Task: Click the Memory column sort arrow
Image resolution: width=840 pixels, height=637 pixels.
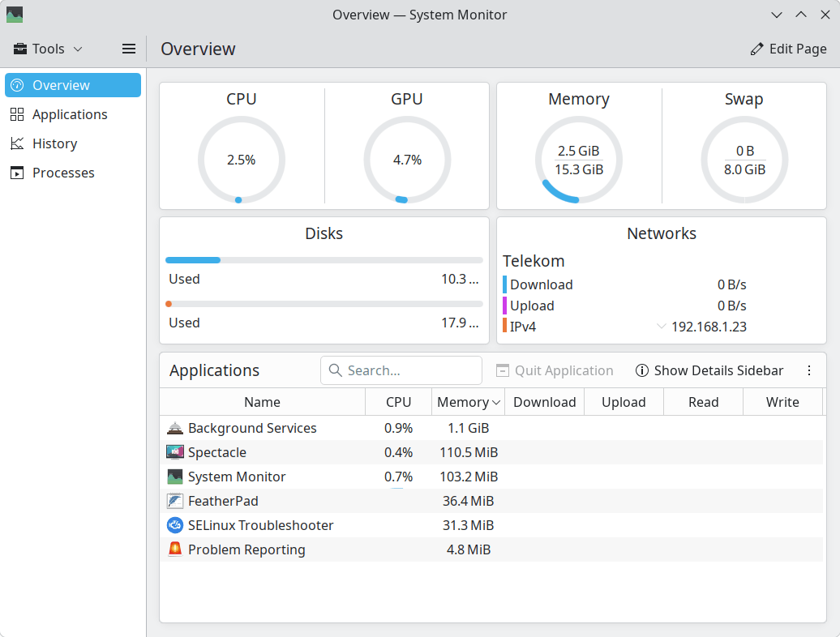Action: 495,402
